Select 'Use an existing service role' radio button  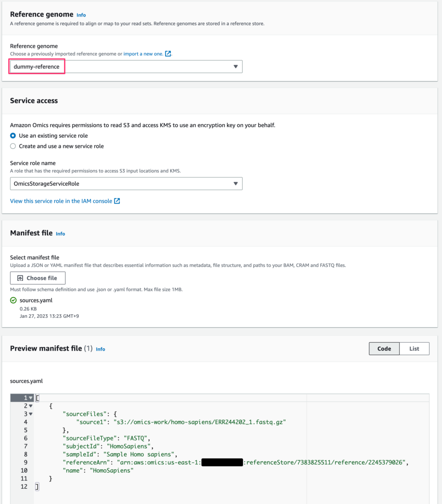click(13, 135)
